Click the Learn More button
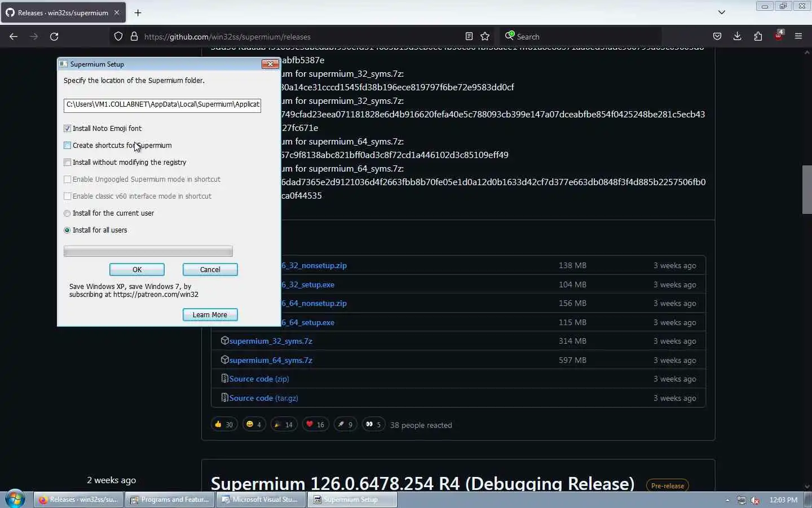The height and width of the screenshot is (508, 812). [210, 315]
